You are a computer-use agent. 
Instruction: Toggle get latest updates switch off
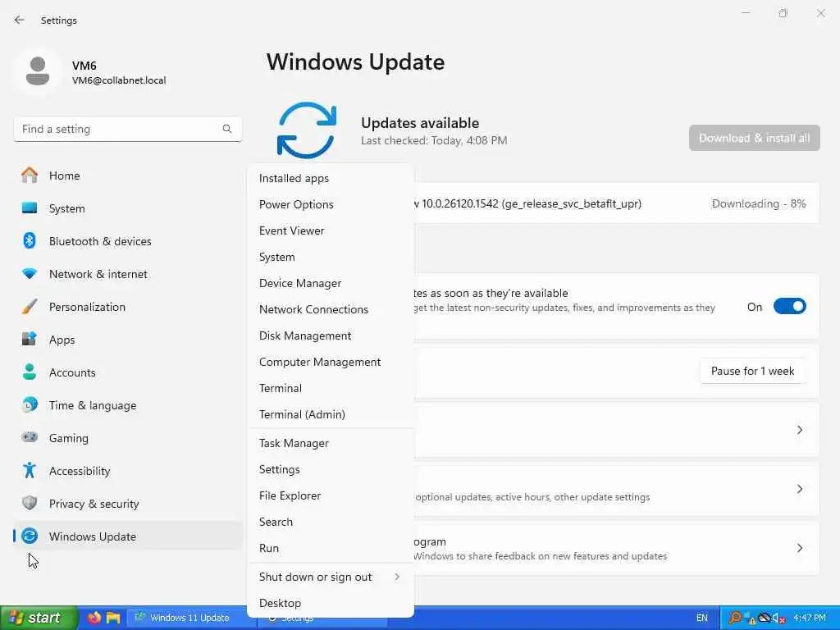click(790, 307)
